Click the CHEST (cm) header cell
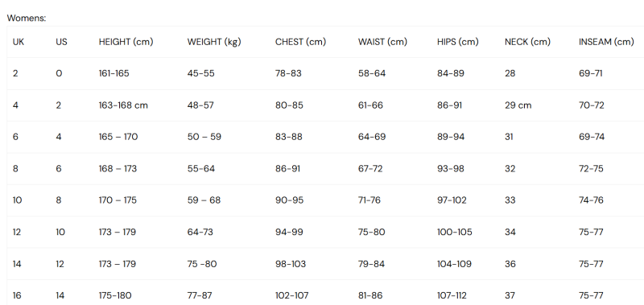The image size is (644, 305). [x=300, y=42]
